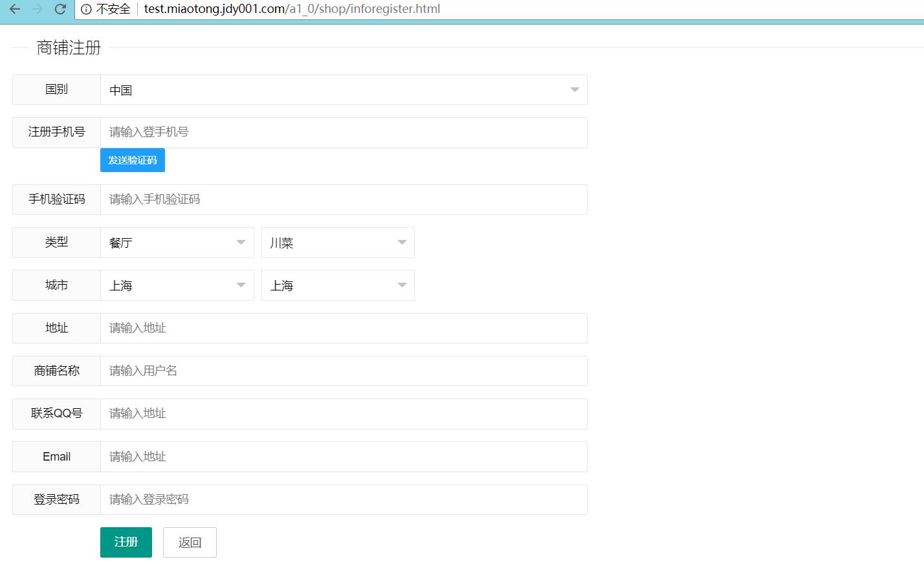Submit form with green 注册 button

coord(126,542)
